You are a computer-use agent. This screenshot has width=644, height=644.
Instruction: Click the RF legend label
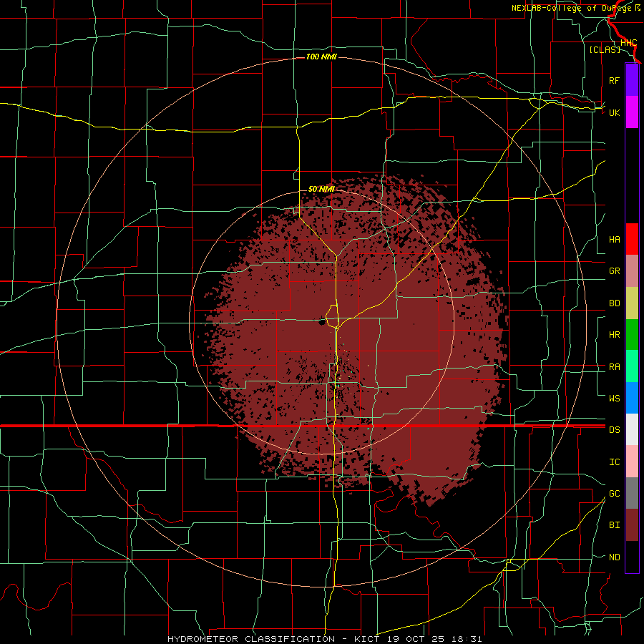(614, 80)
